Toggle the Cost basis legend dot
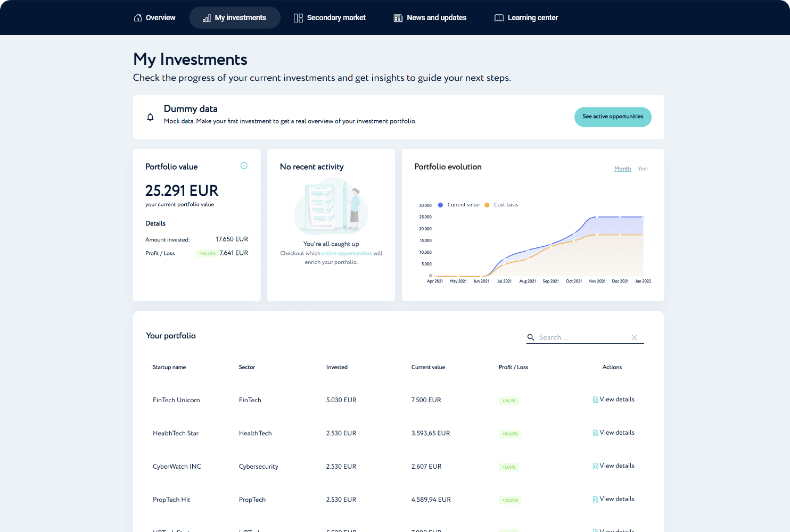Screen dimensions: 790x532 (x=487, y=205)
